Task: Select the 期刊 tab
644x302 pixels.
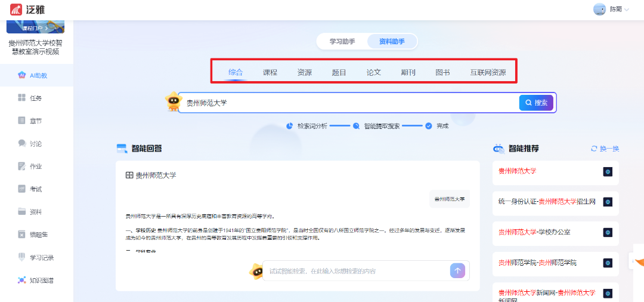Action: click(x=408, y=73)
